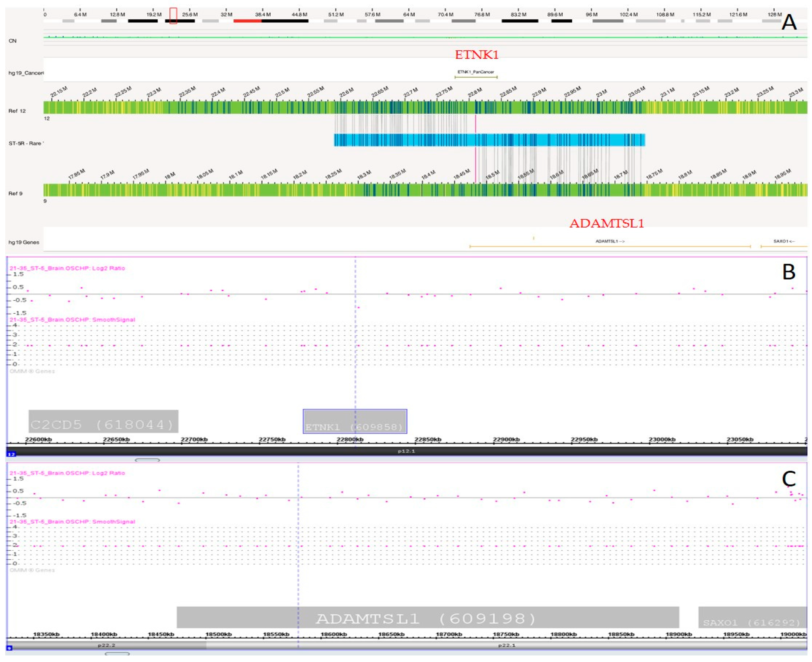Select the ADAMTSL1 (609198) OMIM gene box
812x662 pixels.
[427, 617]
